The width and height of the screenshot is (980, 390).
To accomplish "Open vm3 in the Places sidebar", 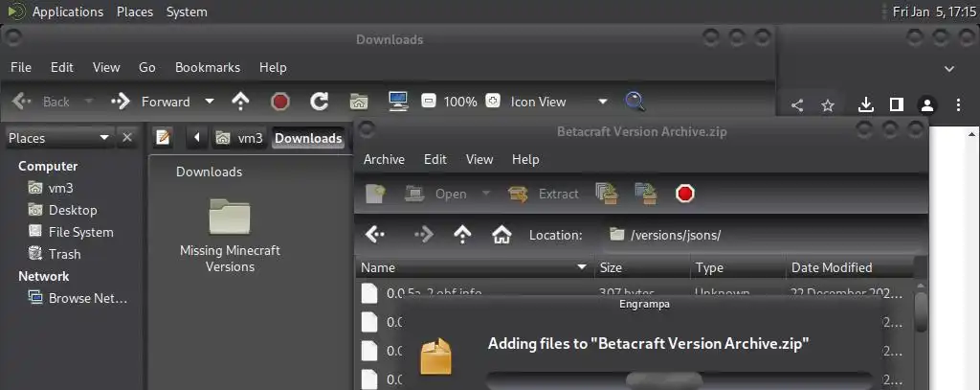I will pyautogui.click(x=52, y=188).
